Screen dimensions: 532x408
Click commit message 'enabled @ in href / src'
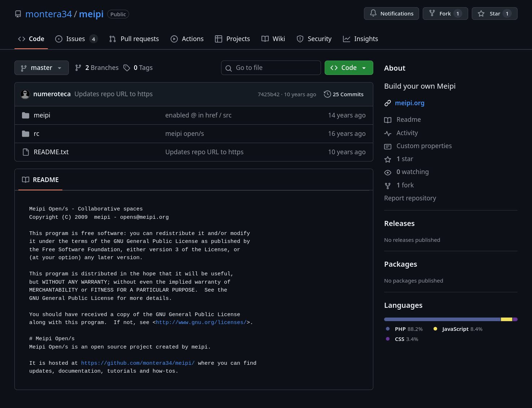pyautogui.click(x=198, y=115)
